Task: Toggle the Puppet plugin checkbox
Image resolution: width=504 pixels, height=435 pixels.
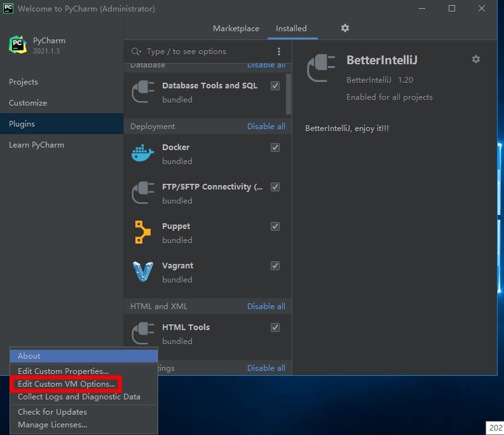Action: (275, 226)
